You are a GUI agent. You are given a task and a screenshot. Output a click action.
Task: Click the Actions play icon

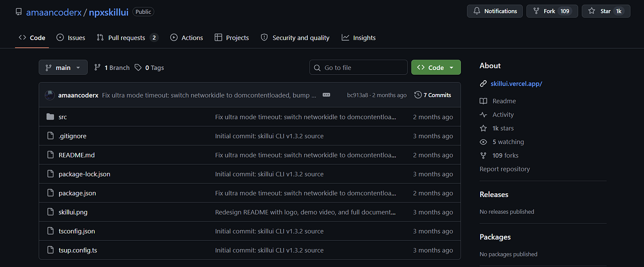[174, 38]
